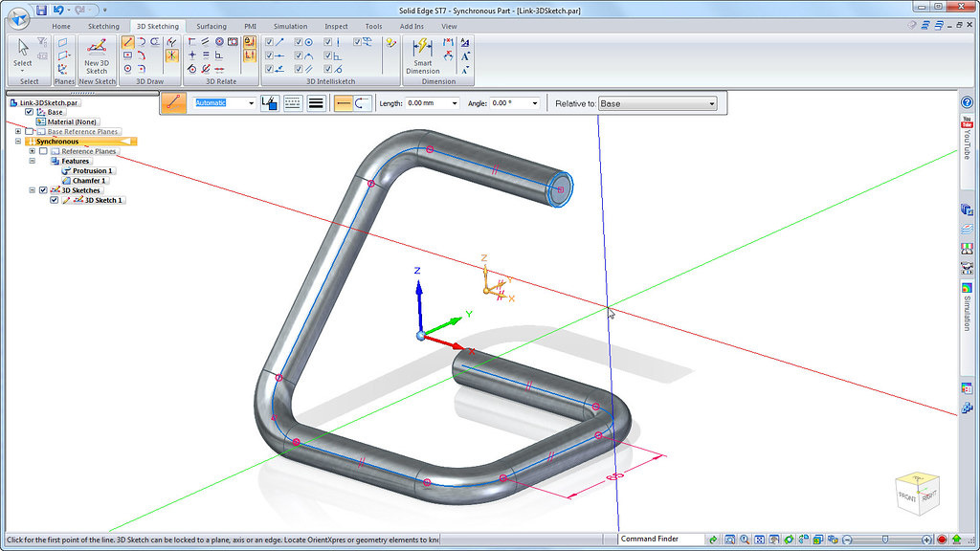This screenshot has width=980, height=551.
Task: Open the Relative to Base dropdown
Action: [x=657, y=103]
